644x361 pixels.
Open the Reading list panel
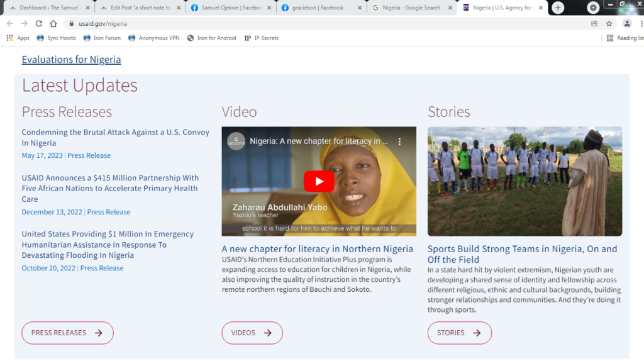[625, 38]
